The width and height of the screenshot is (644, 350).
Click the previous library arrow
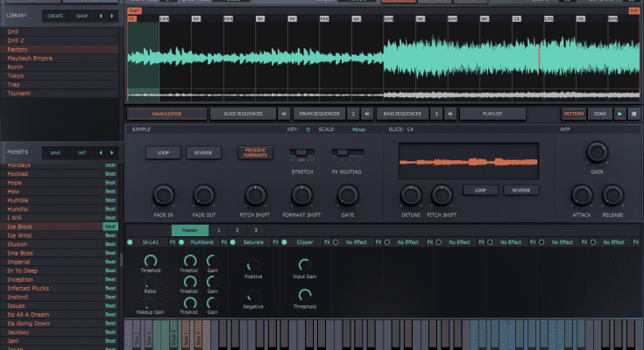[101, 16]
